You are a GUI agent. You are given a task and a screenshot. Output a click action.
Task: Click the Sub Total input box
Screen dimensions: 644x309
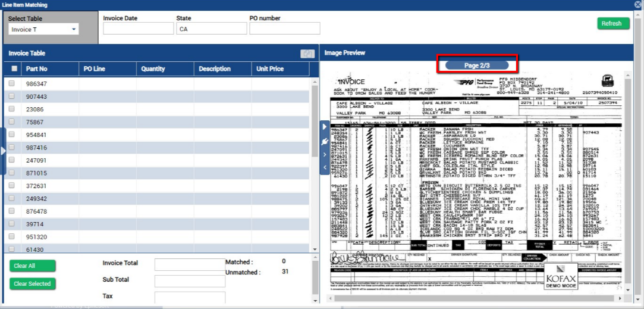[x=190, y=281]
